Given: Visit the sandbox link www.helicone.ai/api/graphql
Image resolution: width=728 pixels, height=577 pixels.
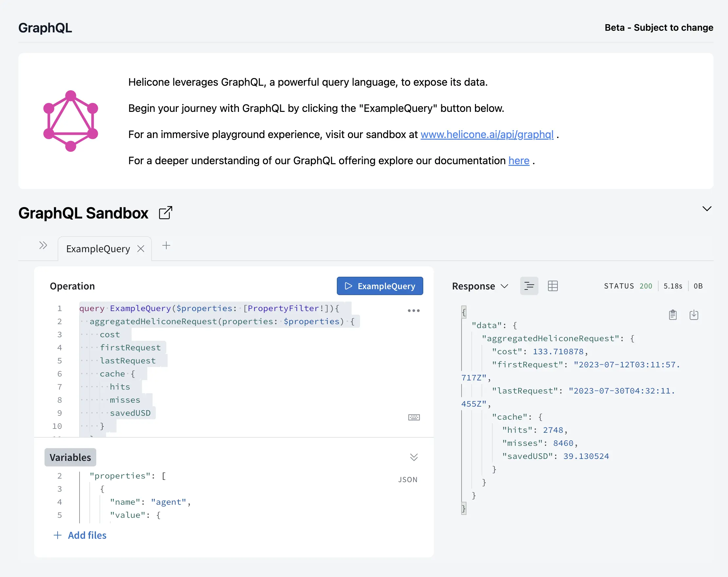Looking at the screenshot, I should (x=487, y=134).
